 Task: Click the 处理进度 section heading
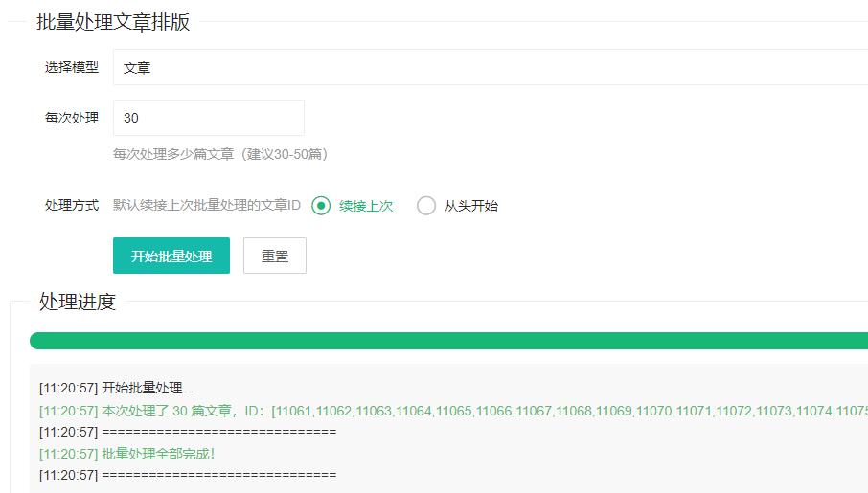click(78, 302)
